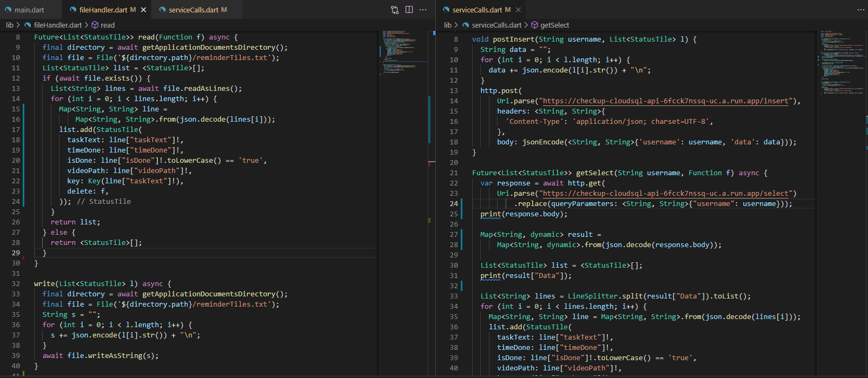Switch to the main.dart tab

pos(29,10)
